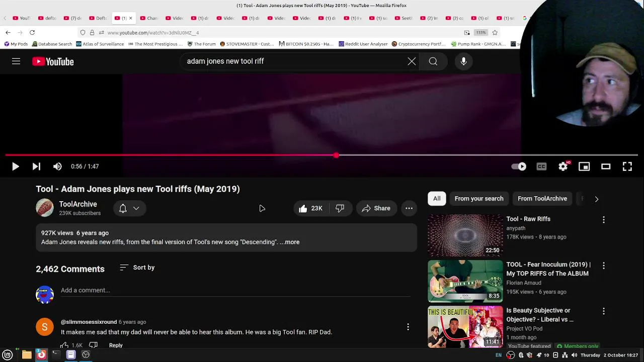Open Atlas of Surveillance bookmark

point(100,44)
